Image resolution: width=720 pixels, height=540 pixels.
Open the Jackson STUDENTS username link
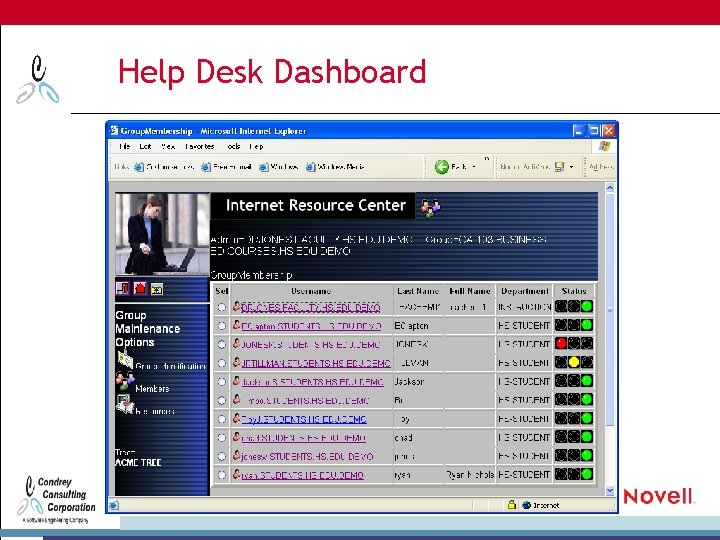click(x=313, y=382)
